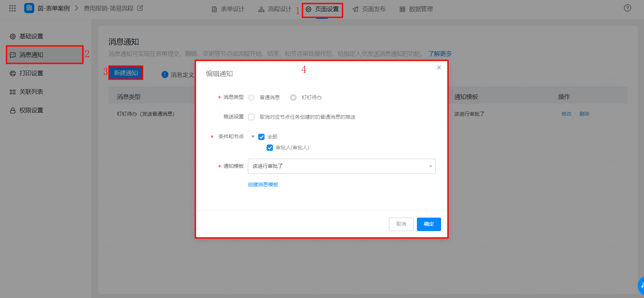
Task: Enable 取消对应节点任务创建时的普通消息的推送 checkbox
Action: [251, 117]
